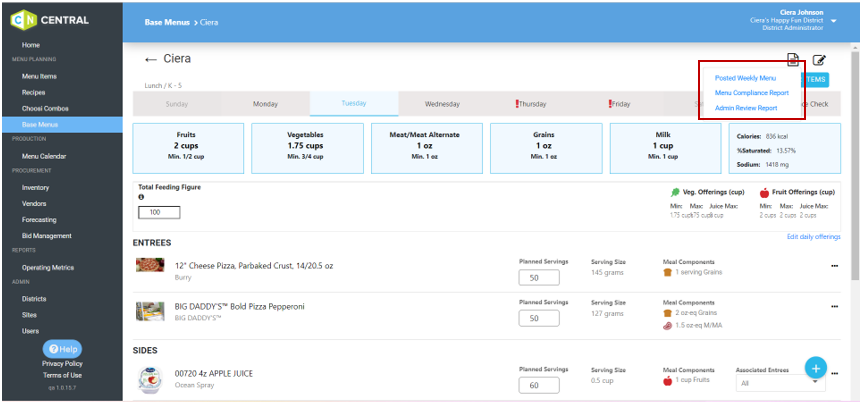Select the Meat/Meat Alternate card

[x=427, y=149]
